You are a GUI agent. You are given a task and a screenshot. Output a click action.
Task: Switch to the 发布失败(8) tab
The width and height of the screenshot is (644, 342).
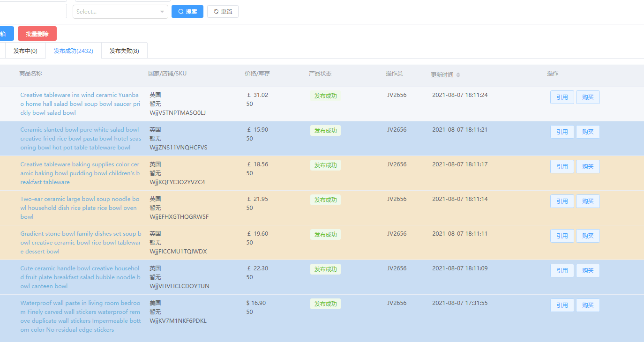point(124,50)
